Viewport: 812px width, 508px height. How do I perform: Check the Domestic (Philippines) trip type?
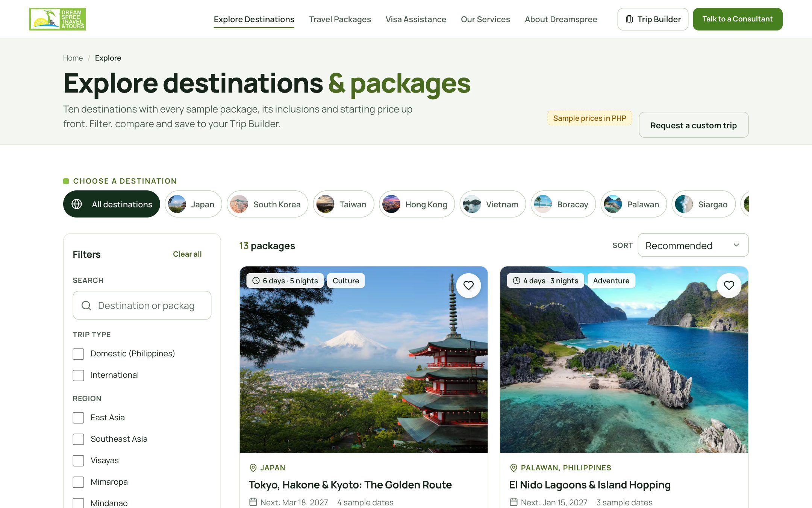(x=78, y=354)
